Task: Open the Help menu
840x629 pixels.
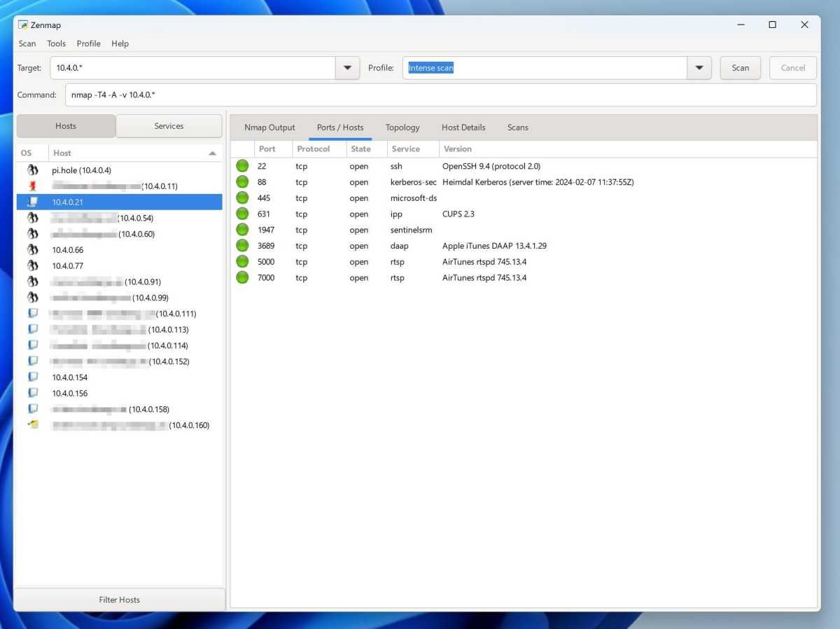Action: (120, 43)
